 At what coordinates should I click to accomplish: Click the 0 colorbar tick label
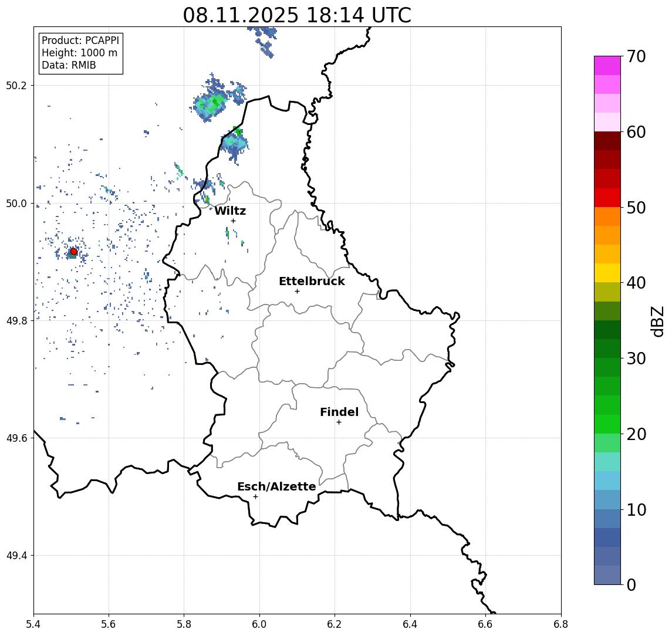pyautogui.click(x=632, y=584)
